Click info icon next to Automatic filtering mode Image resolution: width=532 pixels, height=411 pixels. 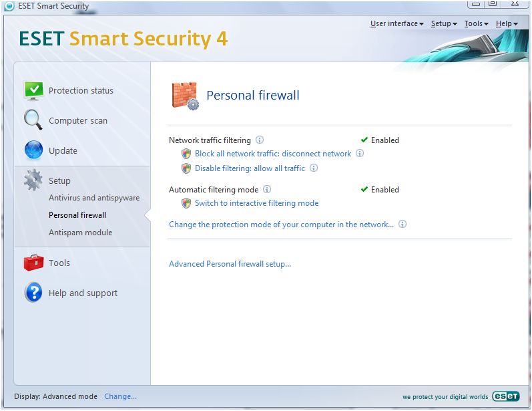267,190
